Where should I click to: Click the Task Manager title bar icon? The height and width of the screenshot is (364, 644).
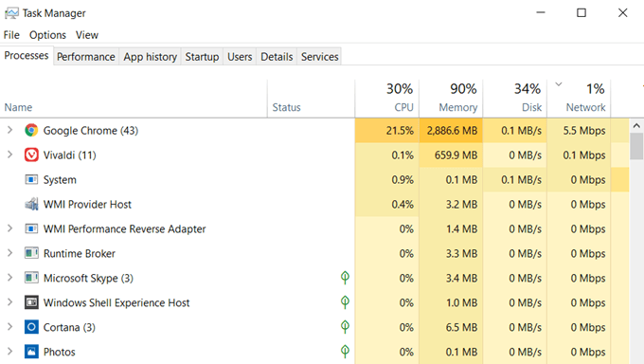coord(11,13)
